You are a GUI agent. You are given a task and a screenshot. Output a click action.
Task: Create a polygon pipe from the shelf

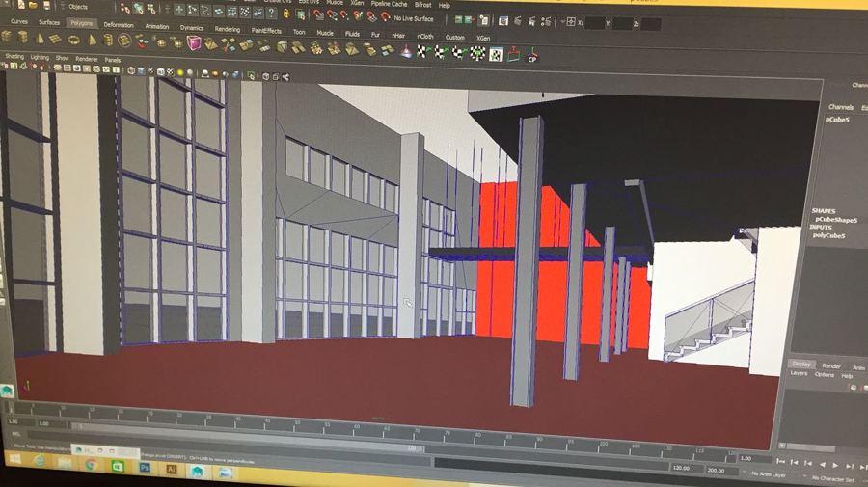(x=108, y=40)
